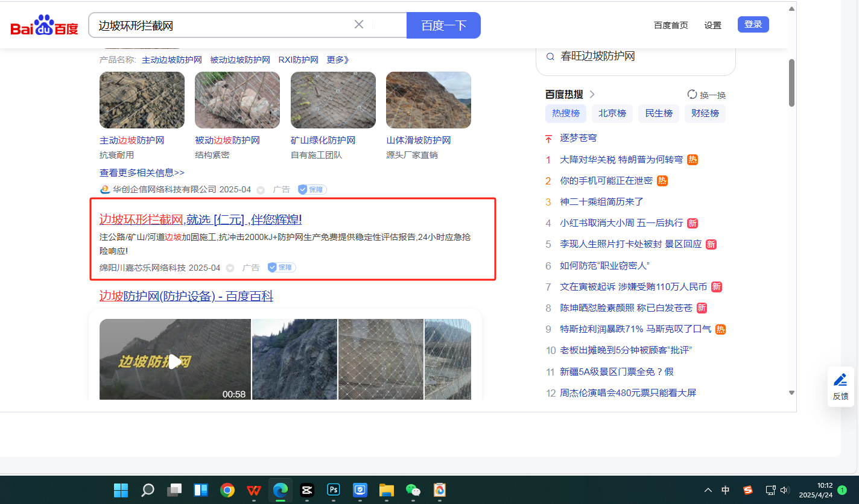The height and width of the screenshot is (504, 859).
Task: Open the taskbar clock showing 10:12
Action: point(816,490)
